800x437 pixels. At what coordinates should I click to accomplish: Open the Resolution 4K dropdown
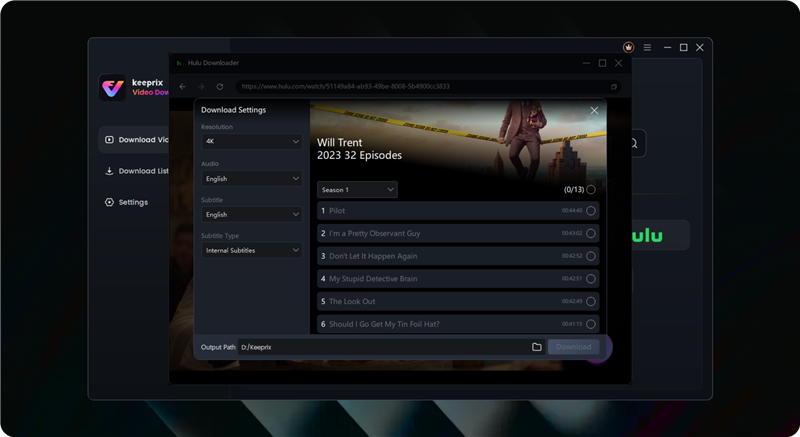[x=252, y=141]
